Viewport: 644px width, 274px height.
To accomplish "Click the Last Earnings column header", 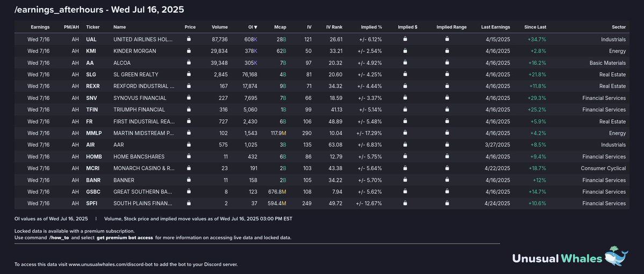I will coord(495,27).
